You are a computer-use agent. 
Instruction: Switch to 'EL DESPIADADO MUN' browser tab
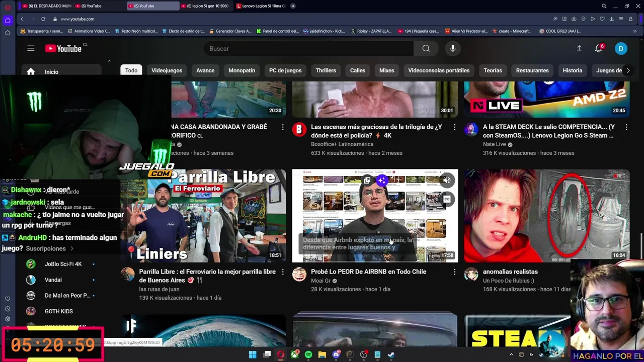47,6
